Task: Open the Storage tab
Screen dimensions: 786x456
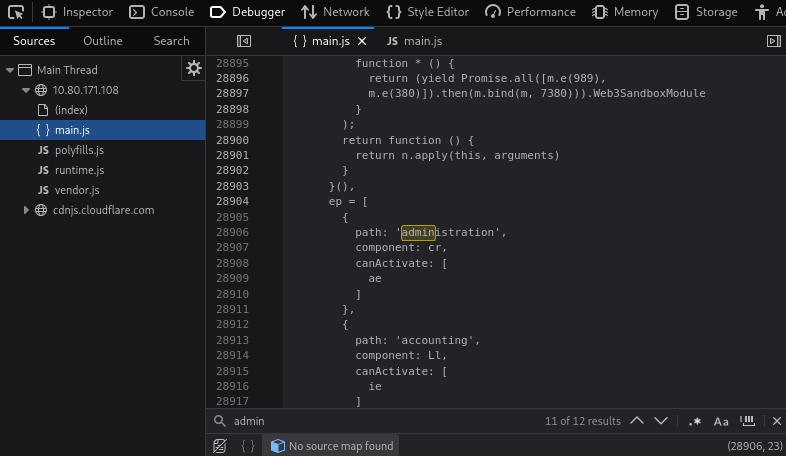Action: 706,12
